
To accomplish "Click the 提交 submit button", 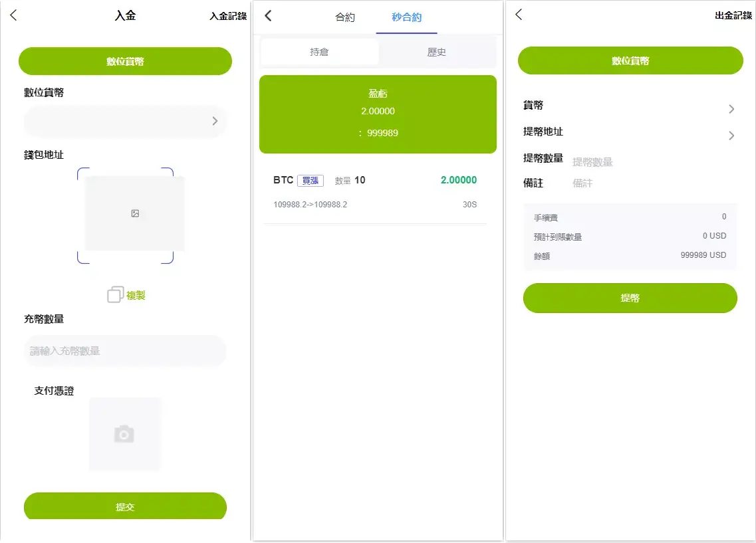I will [125, 506].
